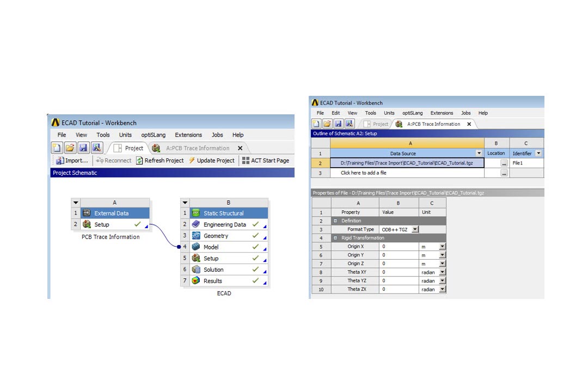Open Help menu in Outline of Schematic window
588x392 pixels.
(x=483, y=113)
